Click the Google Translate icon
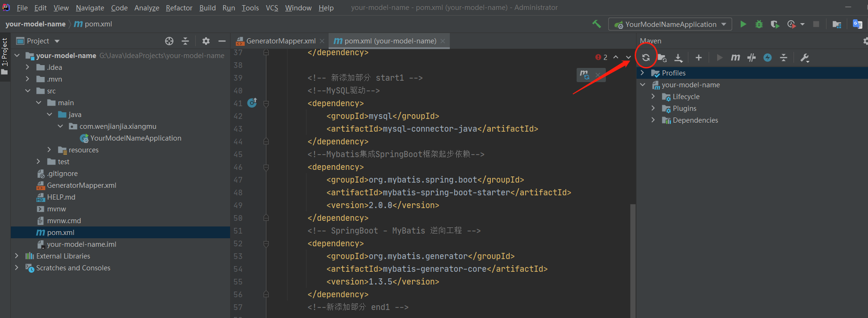Image resolution: width=868 pixels, height=318 pixels. (858, 24)
